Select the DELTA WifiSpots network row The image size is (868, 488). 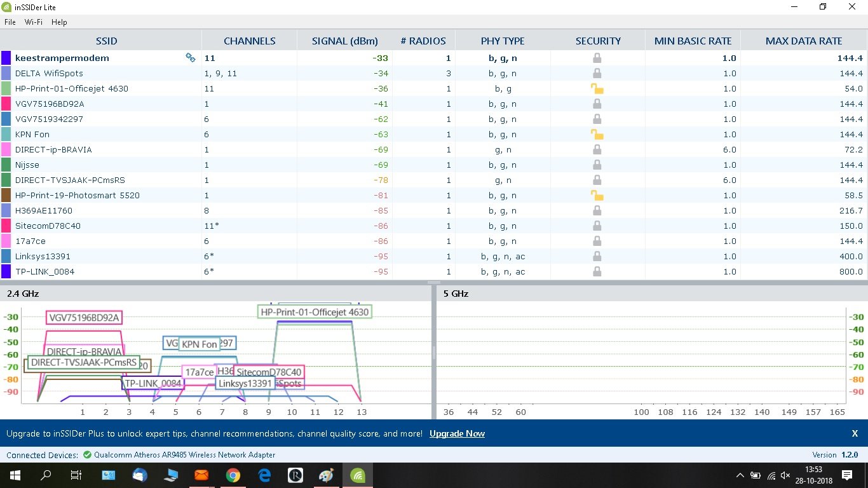pyautogui.click(x=434, y=73)
